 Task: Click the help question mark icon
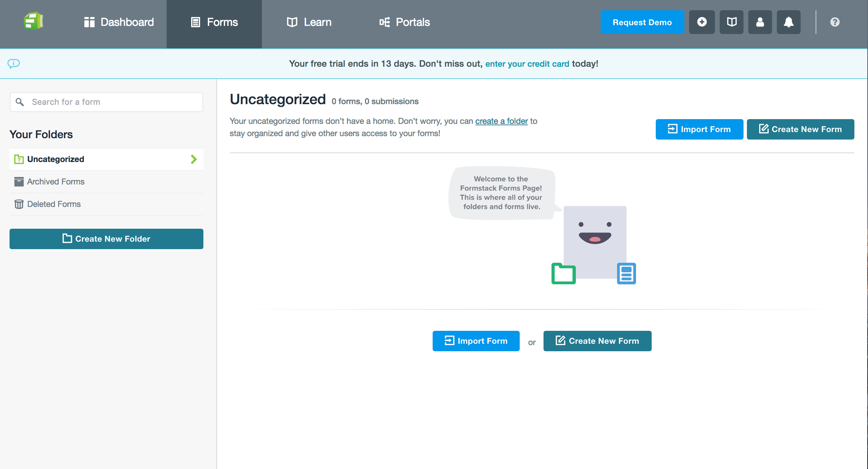835,22
